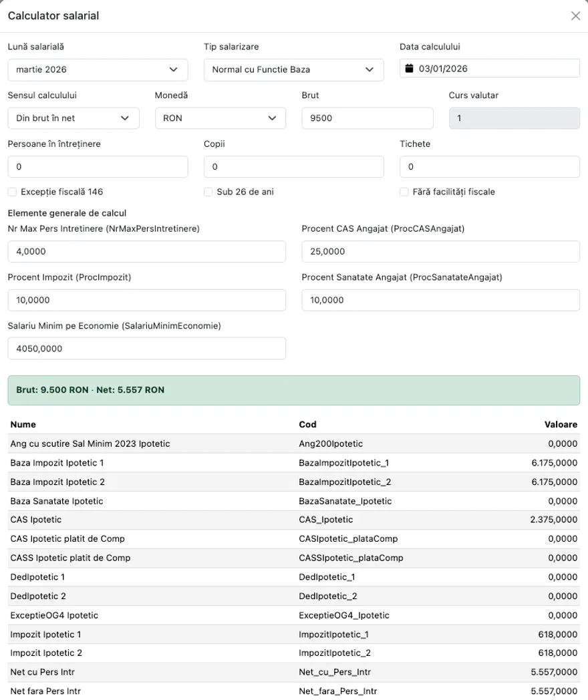The image size is (588, 700).
Task: Select row 'Ang cu scutire Sal Minim 2023 Ipotetic'
Action: point(294,444)
